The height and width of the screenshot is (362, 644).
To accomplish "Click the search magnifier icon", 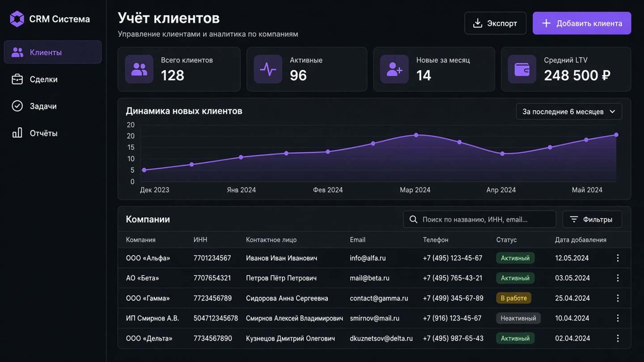I will (413, 219).
